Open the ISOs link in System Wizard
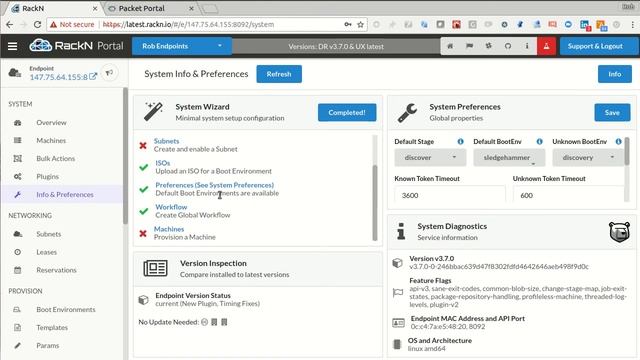The height and width of the screenshot is (360, 640). [x=162, y=163]
